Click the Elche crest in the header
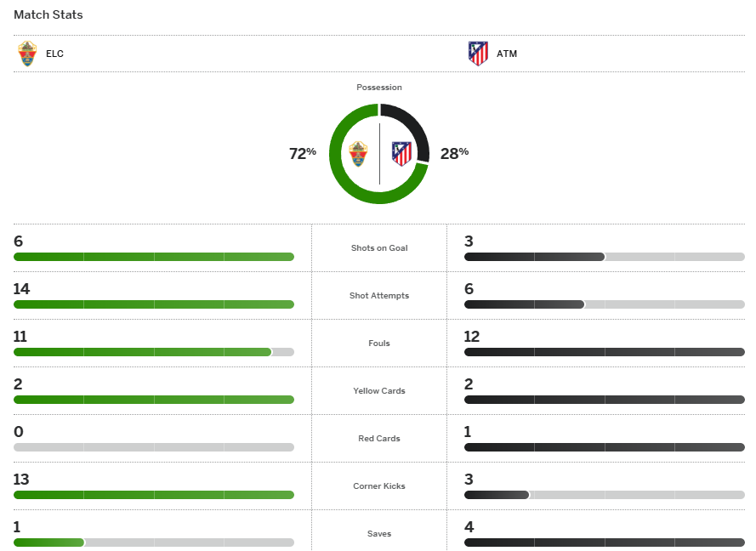Screen dimensions: 756x551 [28, 54]
